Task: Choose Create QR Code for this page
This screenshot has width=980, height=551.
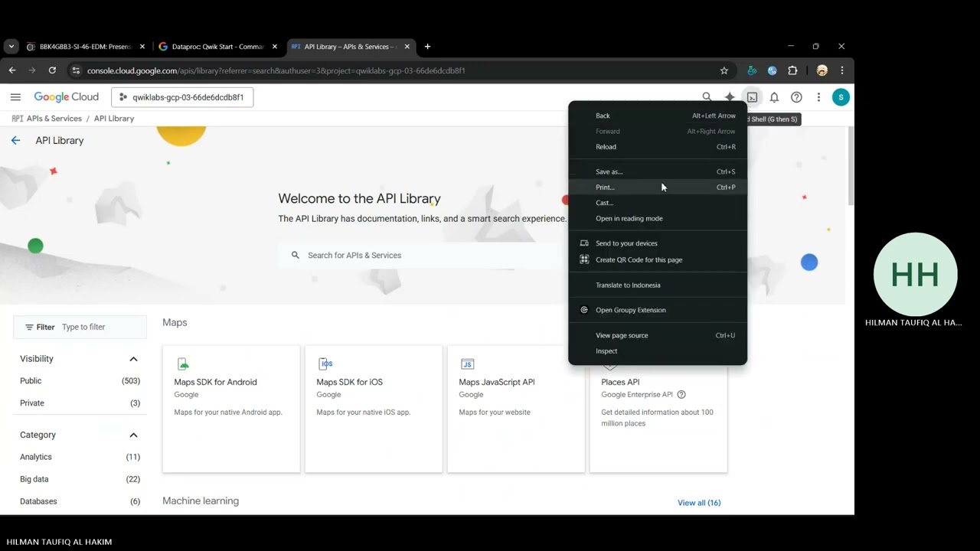Action: point(658,259)
